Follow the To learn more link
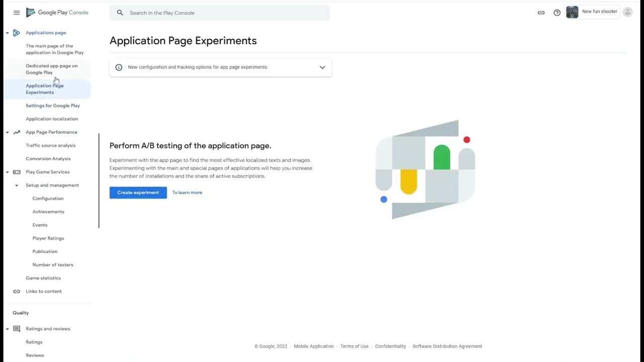 point(187,193)
